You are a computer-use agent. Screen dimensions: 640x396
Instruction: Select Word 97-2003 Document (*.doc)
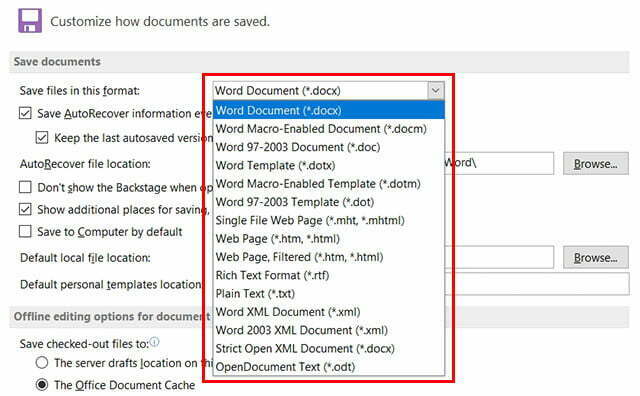click(329, 147)
